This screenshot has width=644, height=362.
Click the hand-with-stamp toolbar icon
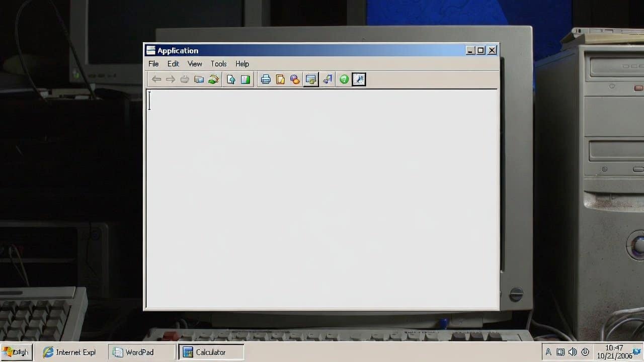(x=213, y=79)
